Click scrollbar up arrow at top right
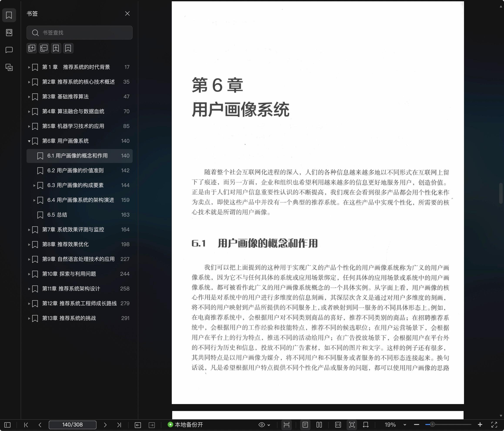The width and height of the screenshot is (504, 431). coord(501,7)
